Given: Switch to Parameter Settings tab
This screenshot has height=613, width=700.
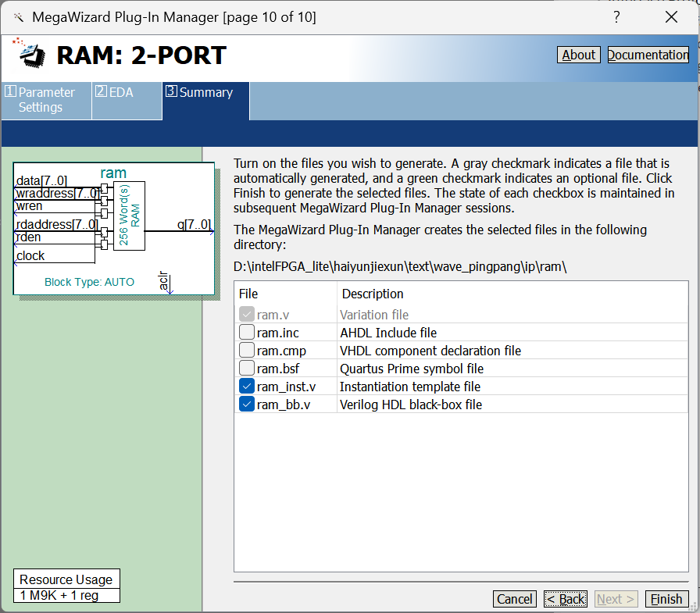Looking at the screenshot, I should 46,101.
